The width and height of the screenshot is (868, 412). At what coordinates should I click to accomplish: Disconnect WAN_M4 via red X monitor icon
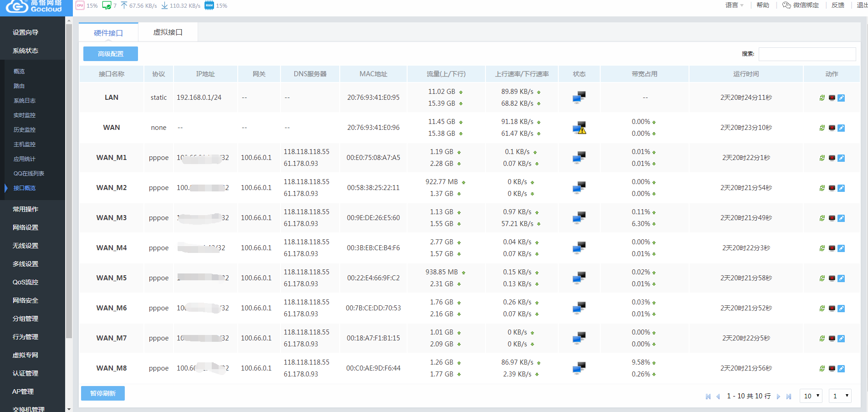(832, 248)
